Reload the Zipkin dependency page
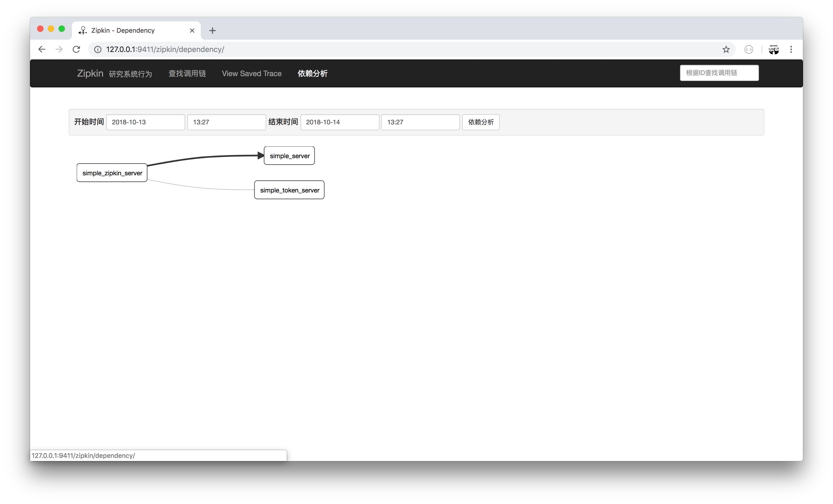Screen dimensions: 833x504 [x=76, y=49]
